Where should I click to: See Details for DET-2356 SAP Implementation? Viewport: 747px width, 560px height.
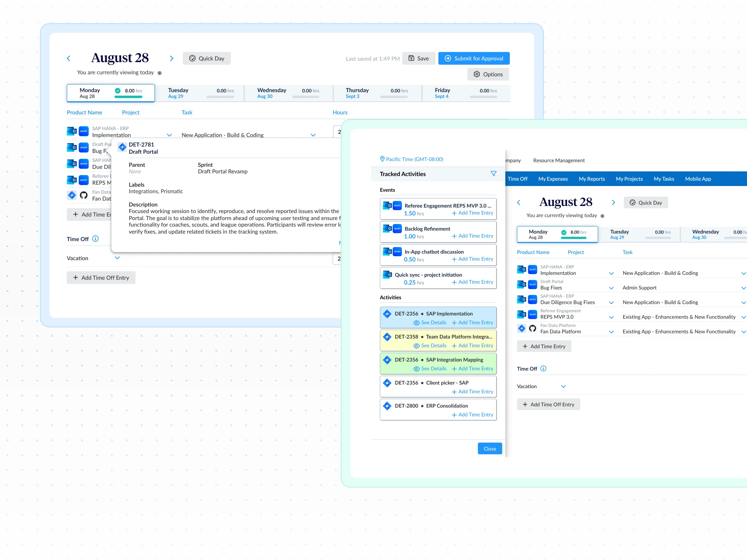pyautogui.click(x=430, y=322)
